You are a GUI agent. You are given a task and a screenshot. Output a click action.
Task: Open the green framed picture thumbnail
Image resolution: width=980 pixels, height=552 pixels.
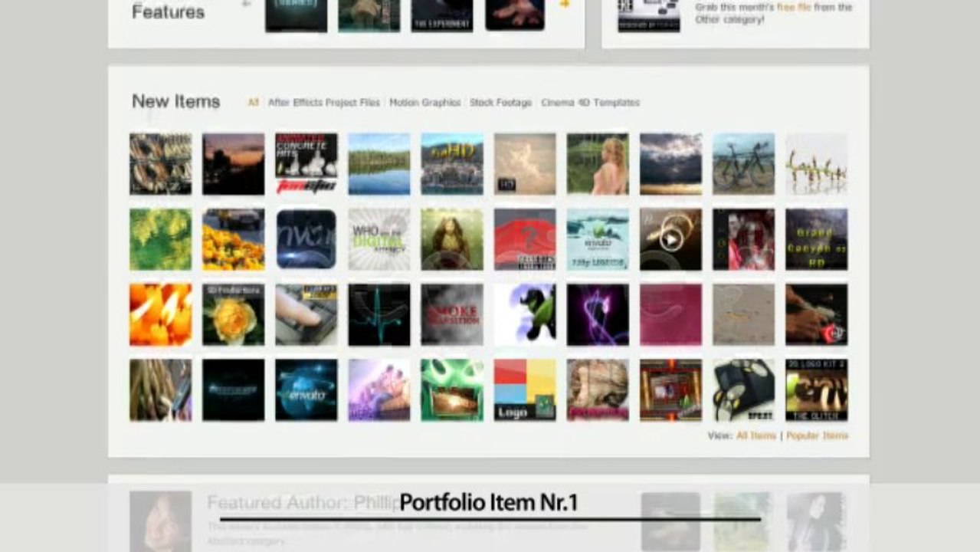452,389
